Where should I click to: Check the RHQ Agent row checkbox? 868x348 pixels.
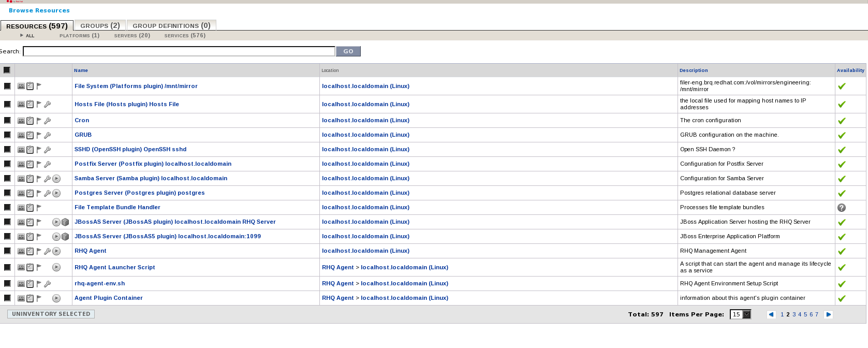[x=7, y=251]
